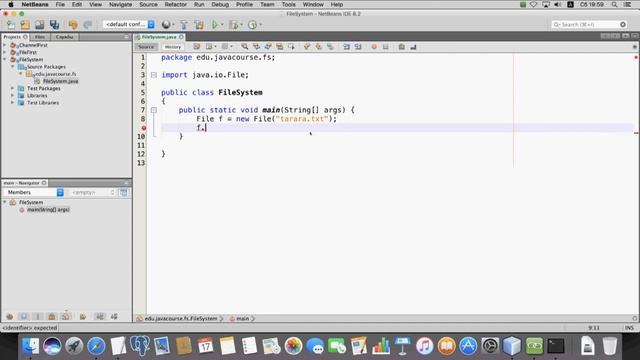Image resolution: width=640 pixels, height=360 pixels.
Task: Click the Last Edit editor toolbar icon
Action: point(197,47)
